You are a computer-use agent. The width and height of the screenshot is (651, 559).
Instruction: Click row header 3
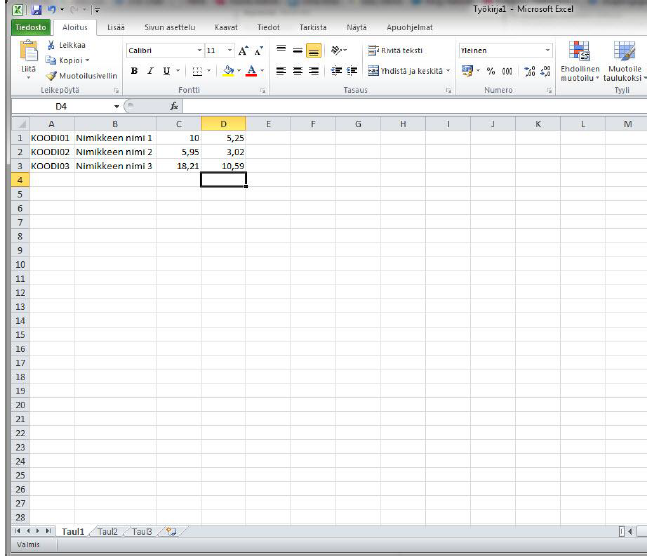[x=20, y=166]
